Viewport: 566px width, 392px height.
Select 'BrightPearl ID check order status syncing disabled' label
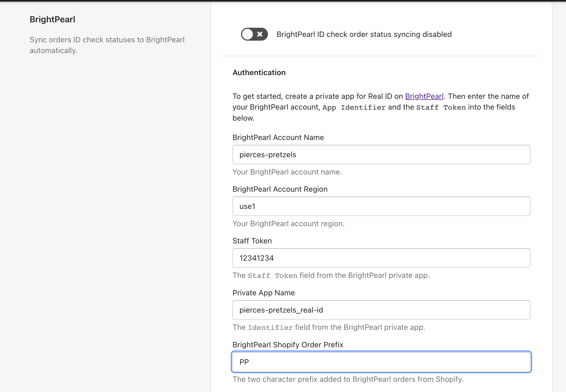(x=364, y=34)
